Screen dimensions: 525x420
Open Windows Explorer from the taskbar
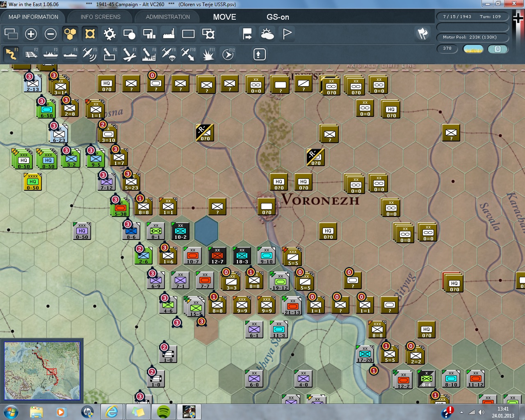tap(36, 412)
